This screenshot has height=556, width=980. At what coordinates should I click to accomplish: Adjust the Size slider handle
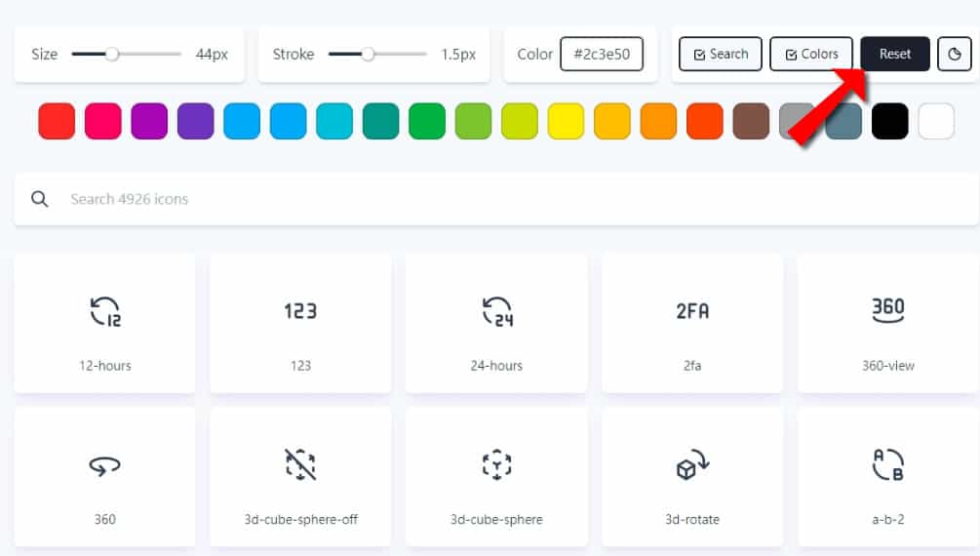[x=112, y=54]
